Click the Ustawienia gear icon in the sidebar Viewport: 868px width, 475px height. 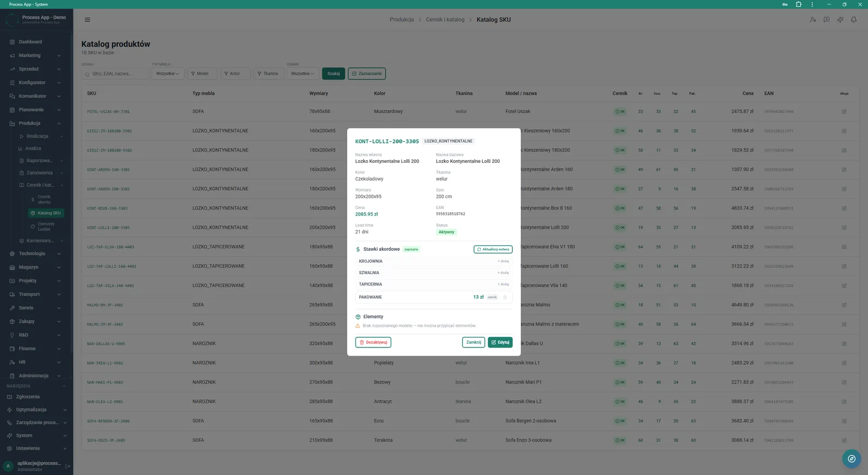tap(9, 448)
